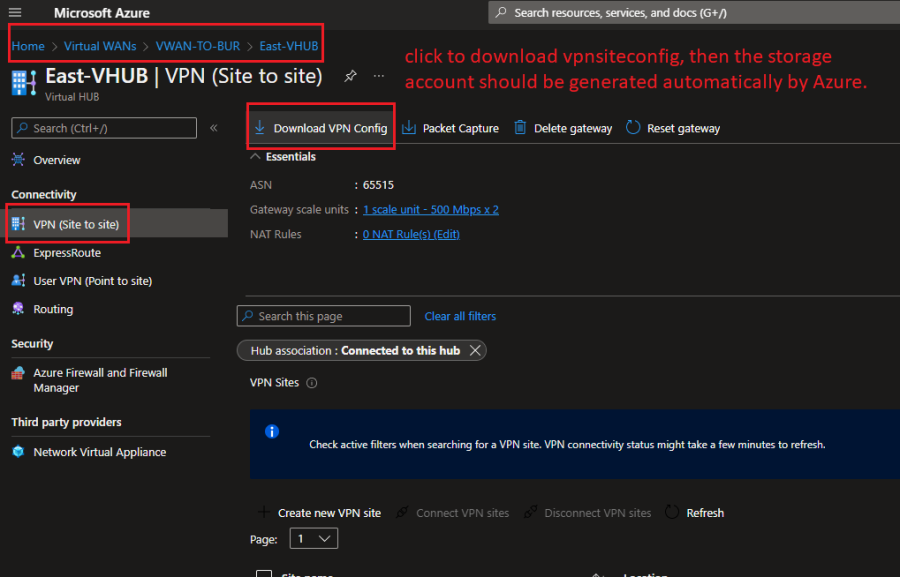The image size is (900, 577).
Task: Focus the search resources, services, and docs box
Action: [694, 13]
